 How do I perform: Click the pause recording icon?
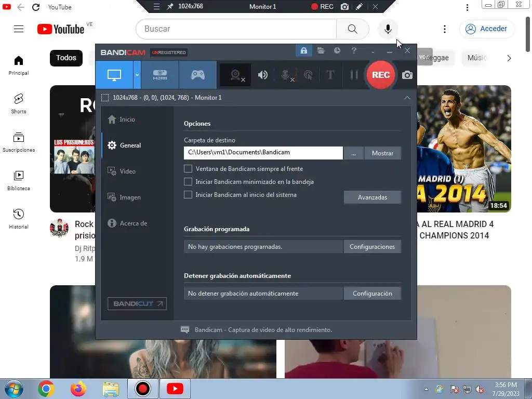[354, 75]
